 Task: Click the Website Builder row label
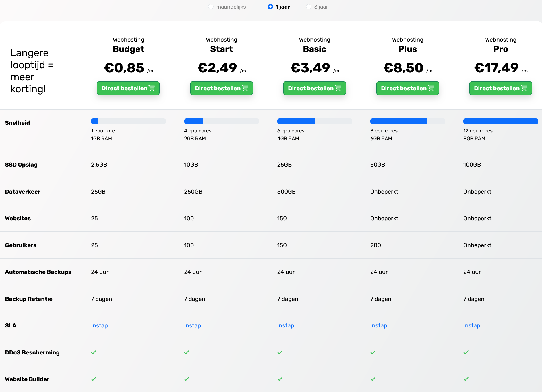pyautogui.click(x=27, y=379)
